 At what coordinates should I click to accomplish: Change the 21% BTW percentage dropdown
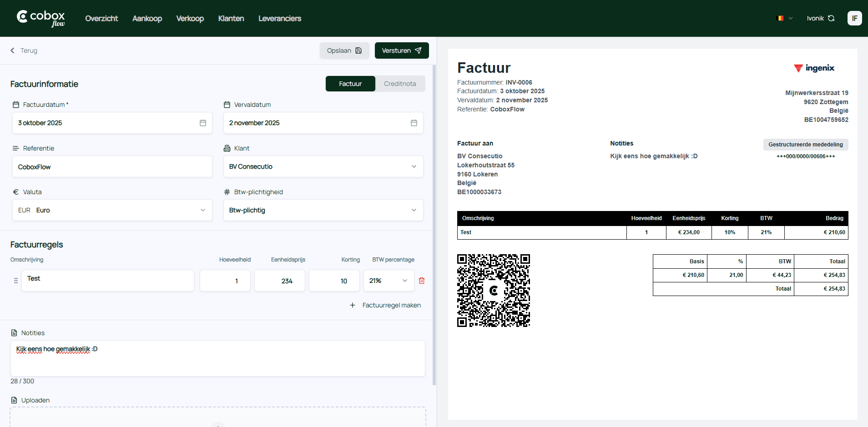tap(389, 281)
